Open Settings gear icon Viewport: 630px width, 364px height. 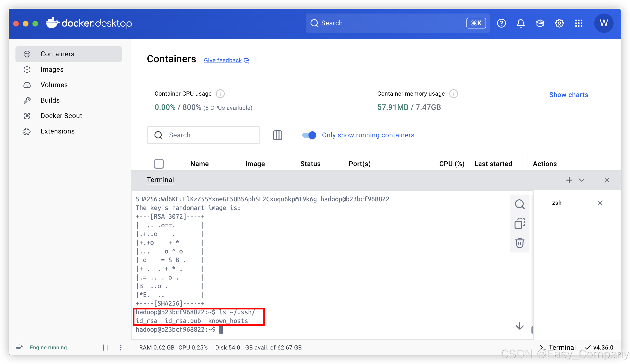coord(559,23)
